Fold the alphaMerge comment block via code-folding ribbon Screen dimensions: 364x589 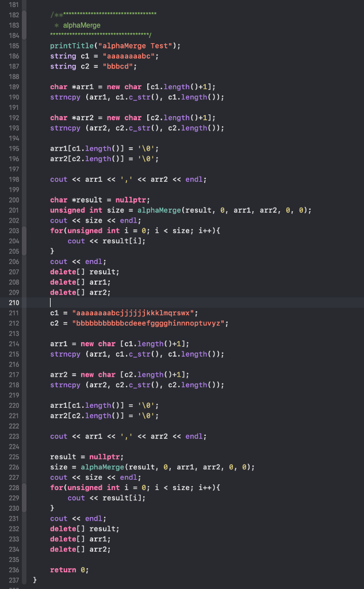click(x=24, y=25)
